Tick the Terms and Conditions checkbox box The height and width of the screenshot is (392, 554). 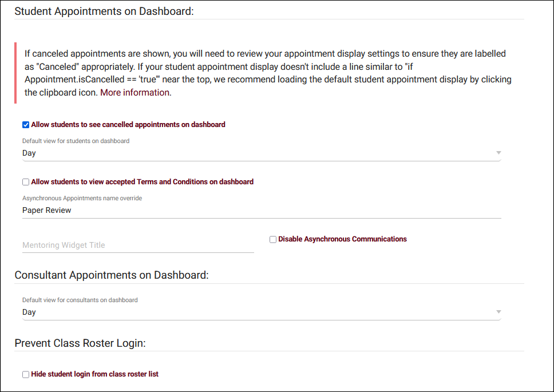point(26,182)
